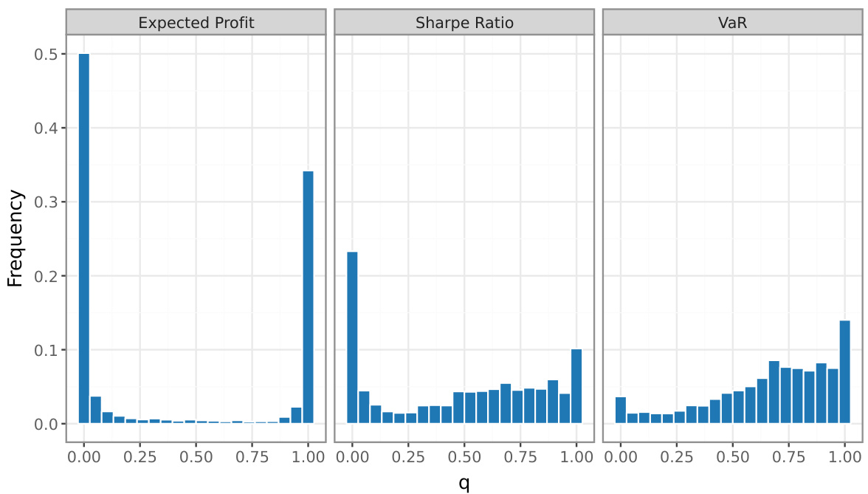The image size is (868, 494).
Task: Click 0.25 x-axis label under Sharpe Ratio
Action: pyautogui.click(x=408, y=456)
